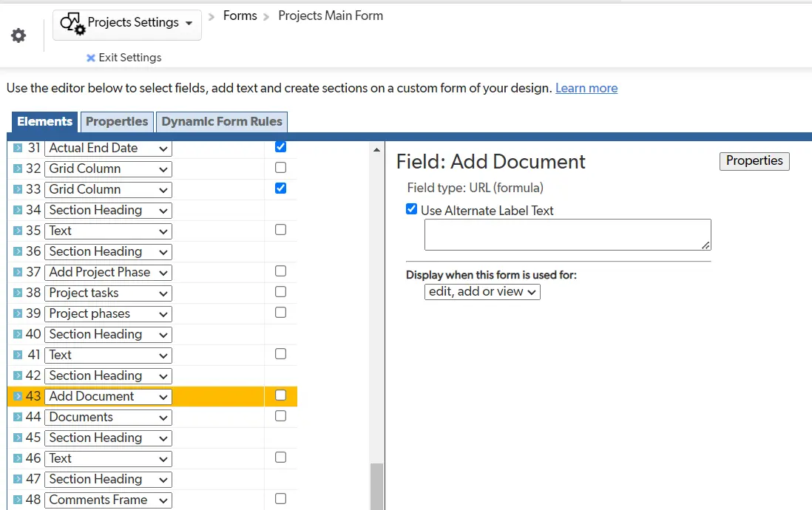Click the Properties button for Add Document field
This screenshot has width=812, height=510.
point(754,161)
